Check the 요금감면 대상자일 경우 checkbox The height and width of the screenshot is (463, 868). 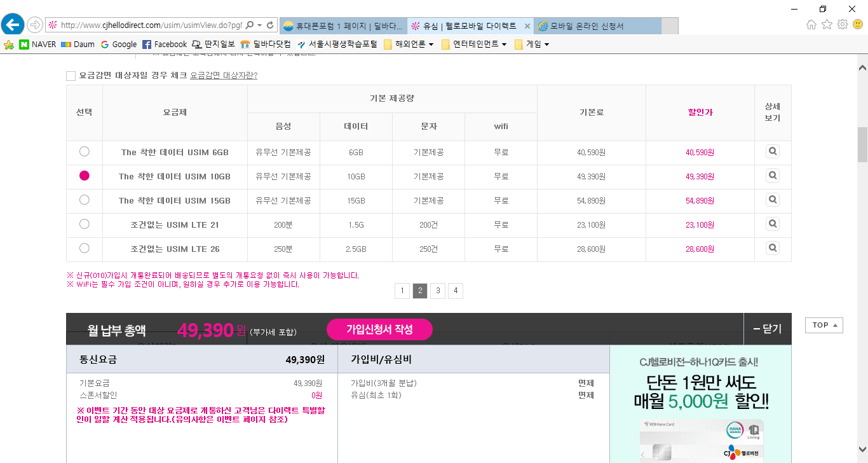click(x=71, y=76)
